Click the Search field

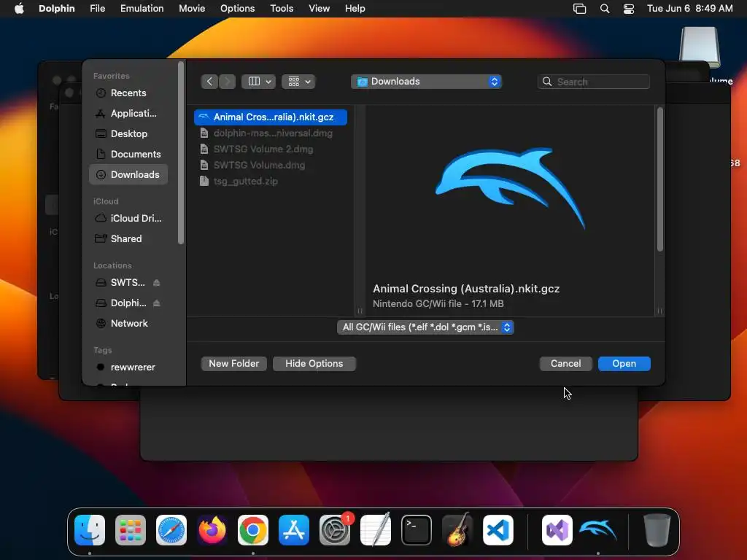pos(594,82)
